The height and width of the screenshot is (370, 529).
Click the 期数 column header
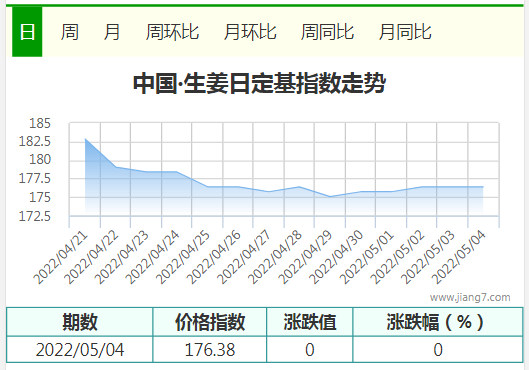tap(80, 322)
